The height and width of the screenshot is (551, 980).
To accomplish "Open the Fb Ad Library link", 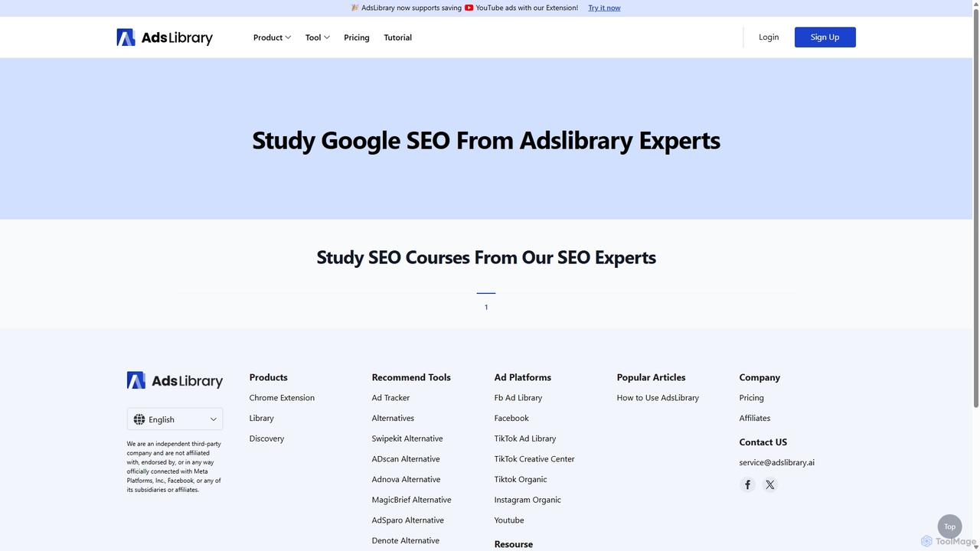I will point(518,398).
